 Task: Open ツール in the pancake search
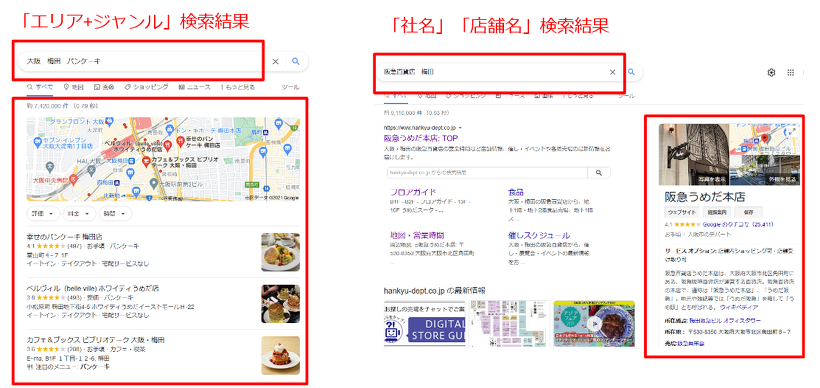[290, 87]
